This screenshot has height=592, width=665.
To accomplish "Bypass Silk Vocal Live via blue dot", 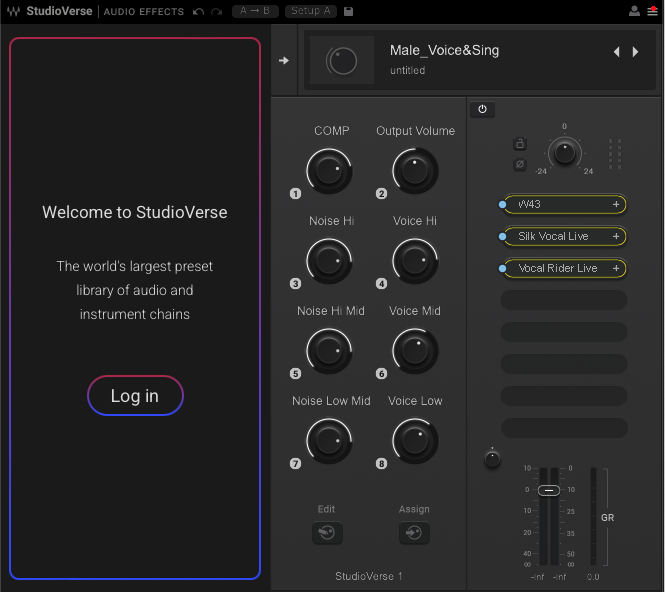I will pyautogui.click(x=502, y=237).
